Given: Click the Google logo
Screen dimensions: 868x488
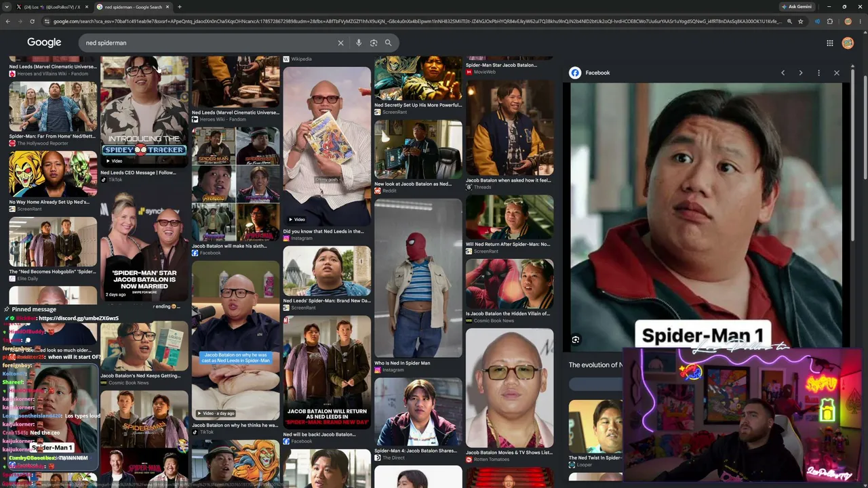Looking at the screenshot, I should [44, 43].
